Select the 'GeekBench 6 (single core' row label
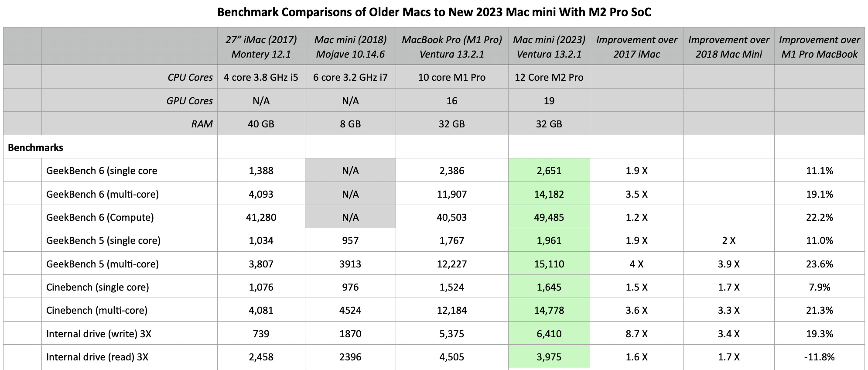Viewport: 868px width, 370px height. (102, 171)
